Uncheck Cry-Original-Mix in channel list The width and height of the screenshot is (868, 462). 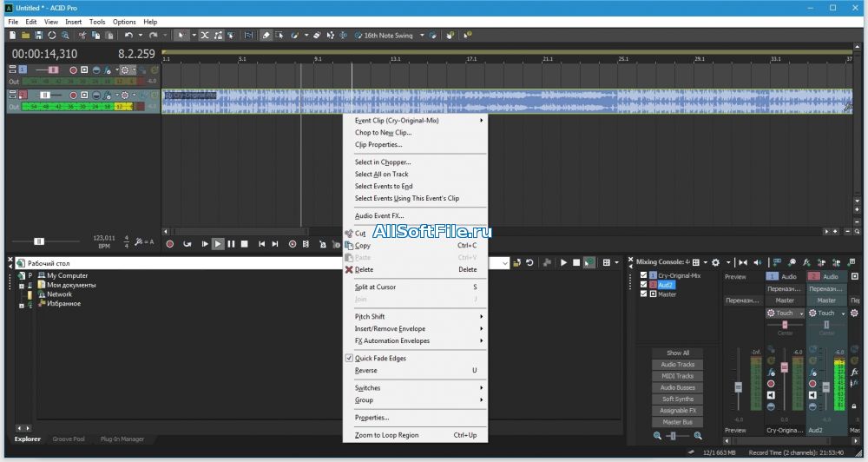(x=643, y=274)
